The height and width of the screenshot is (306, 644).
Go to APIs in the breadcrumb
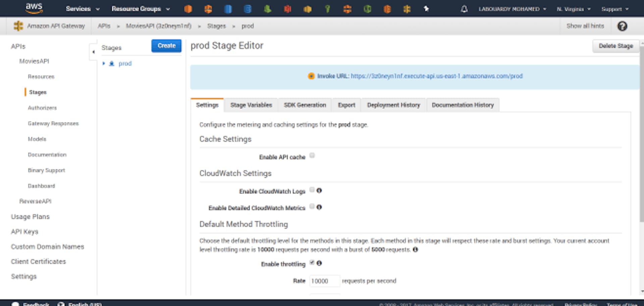(x=104, y=26)
